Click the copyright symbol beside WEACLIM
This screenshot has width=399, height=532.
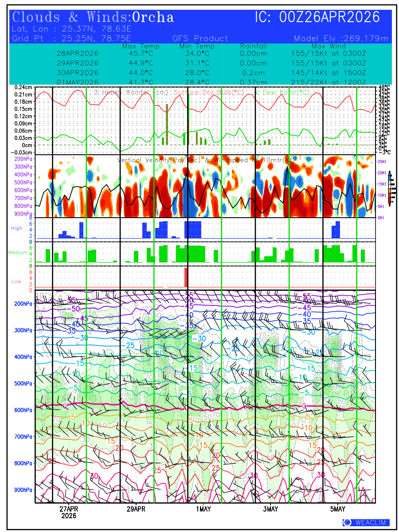(347, 523)
